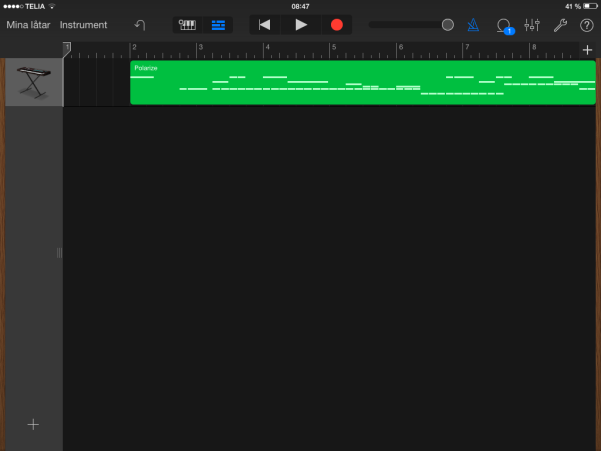Tap the battery indicator in status bar
The width and height of the screenshot is (601, 451).
590,6
